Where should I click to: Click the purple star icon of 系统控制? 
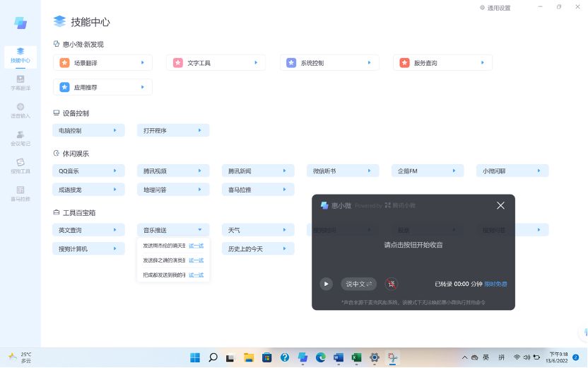[x=291, y=63]
